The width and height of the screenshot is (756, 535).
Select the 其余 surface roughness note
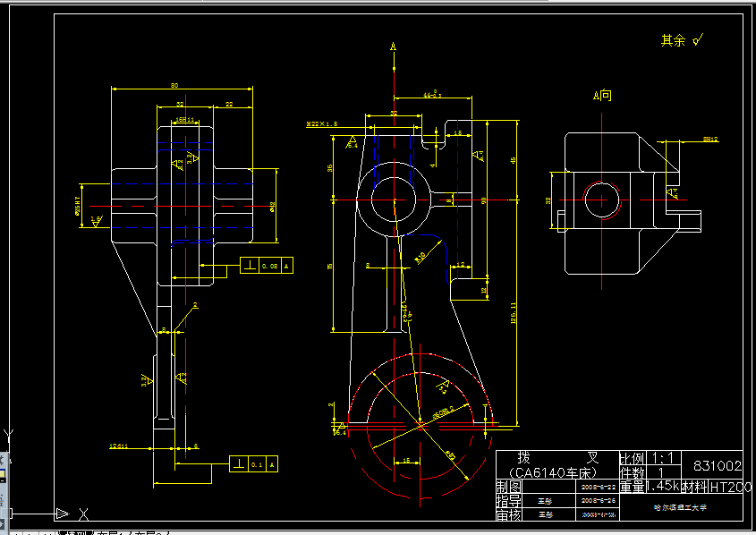tap(682, 40)
